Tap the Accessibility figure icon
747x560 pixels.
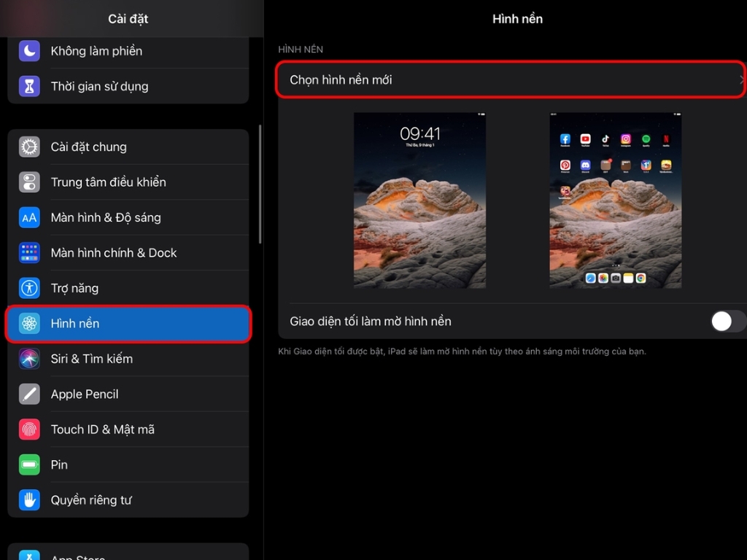point(29,288)
